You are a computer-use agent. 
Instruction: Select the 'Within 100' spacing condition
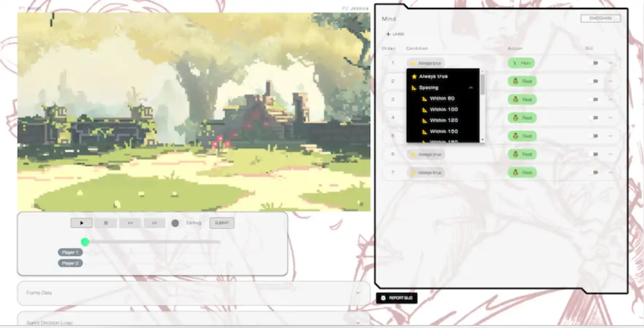[443, 109]
